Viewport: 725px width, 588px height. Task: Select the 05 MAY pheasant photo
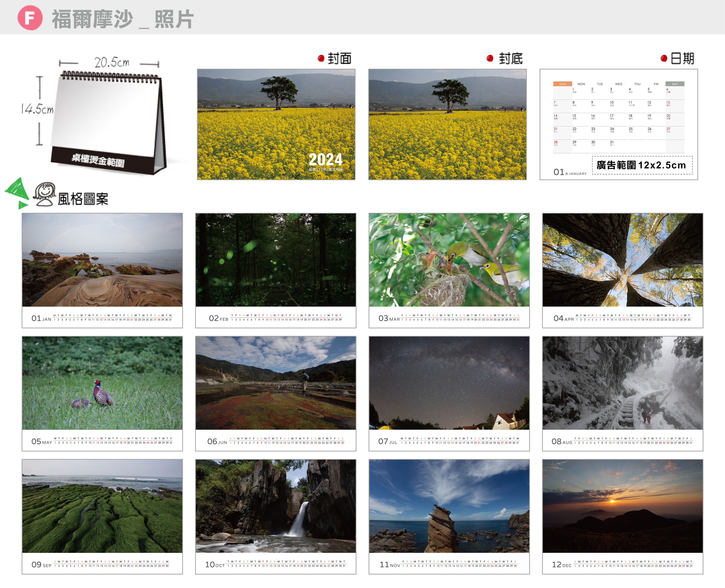[x=102, y=383]
